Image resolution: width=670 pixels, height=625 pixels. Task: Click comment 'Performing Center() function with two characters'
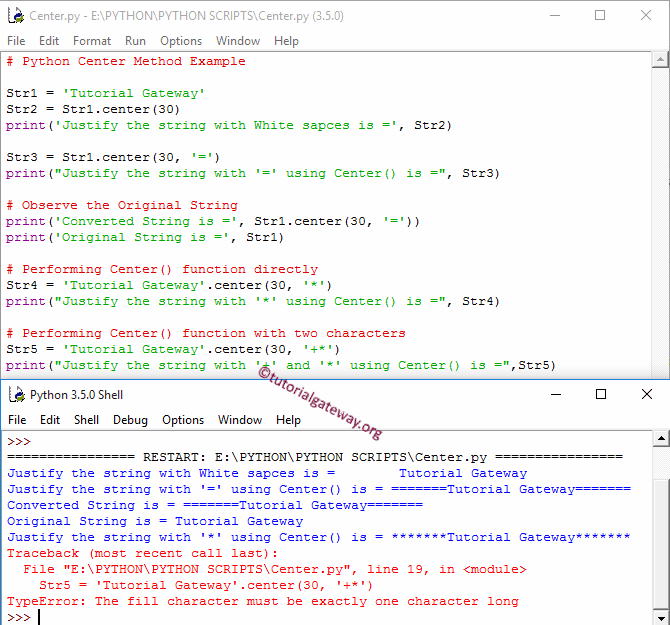pyautogui.click(x=206, y=334)
